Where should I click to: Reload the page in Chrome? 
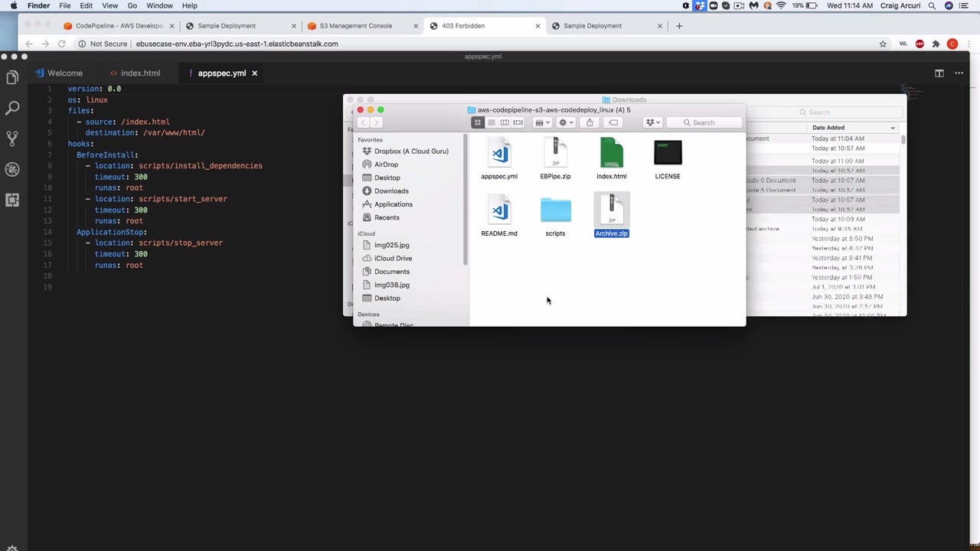tap(62, 44)
